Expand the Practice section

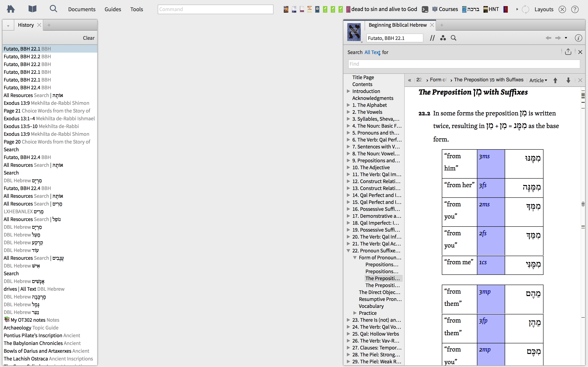355,313
